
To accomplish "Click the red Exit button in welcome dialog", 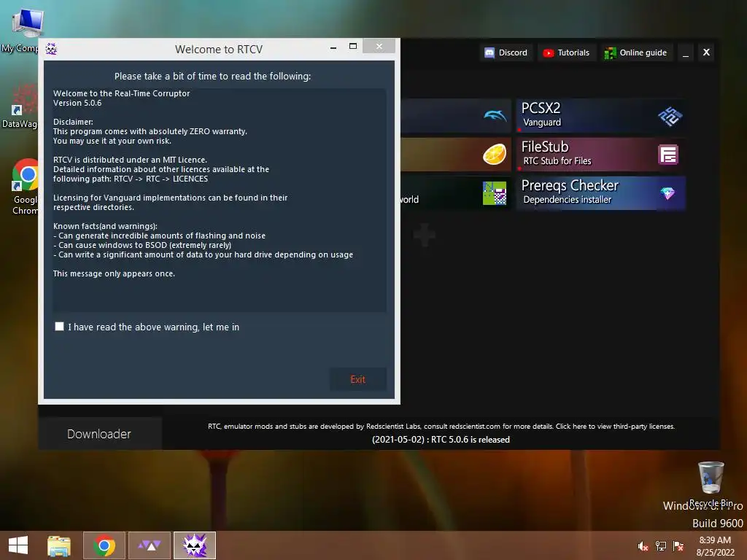I will pos(357,379).
